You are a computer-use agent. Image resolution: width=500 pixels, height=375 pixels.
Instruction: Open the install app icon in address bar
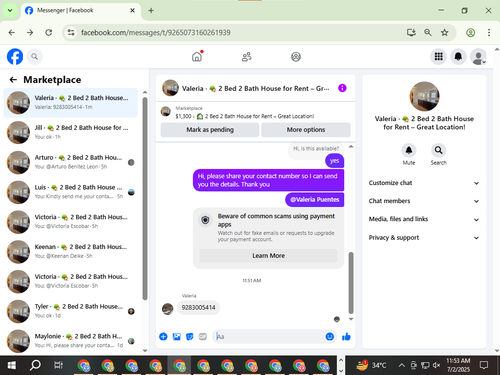click(x=411, y=32)
